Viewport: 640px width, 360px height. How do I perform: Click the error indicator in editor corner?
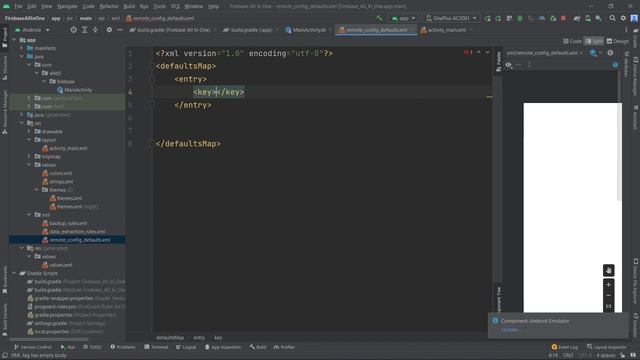click(468, 53)
